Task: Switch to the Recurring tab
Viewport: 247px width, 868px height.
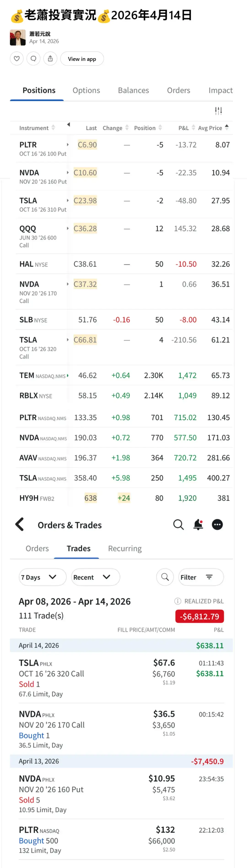Action: point(125,548)
